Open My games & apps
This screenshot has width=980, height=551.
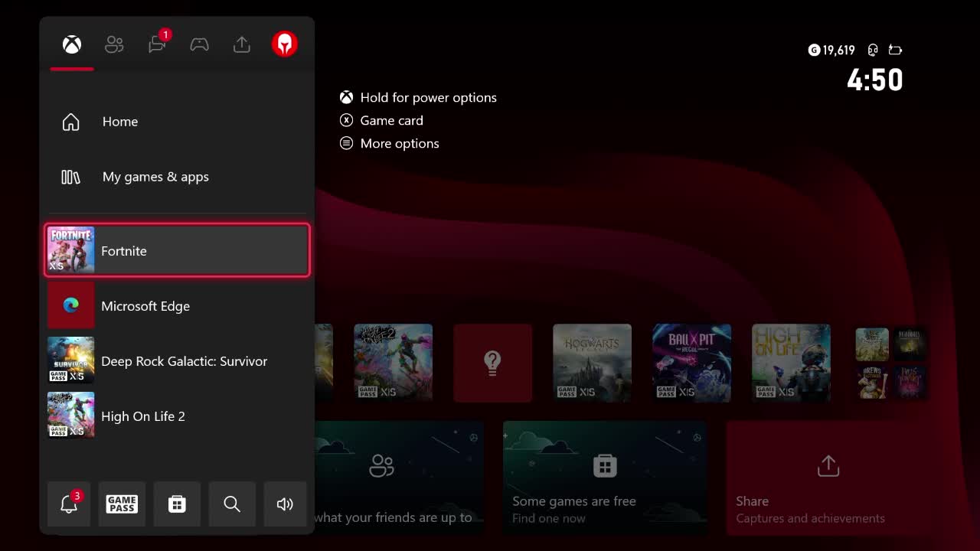click(155, 177)
